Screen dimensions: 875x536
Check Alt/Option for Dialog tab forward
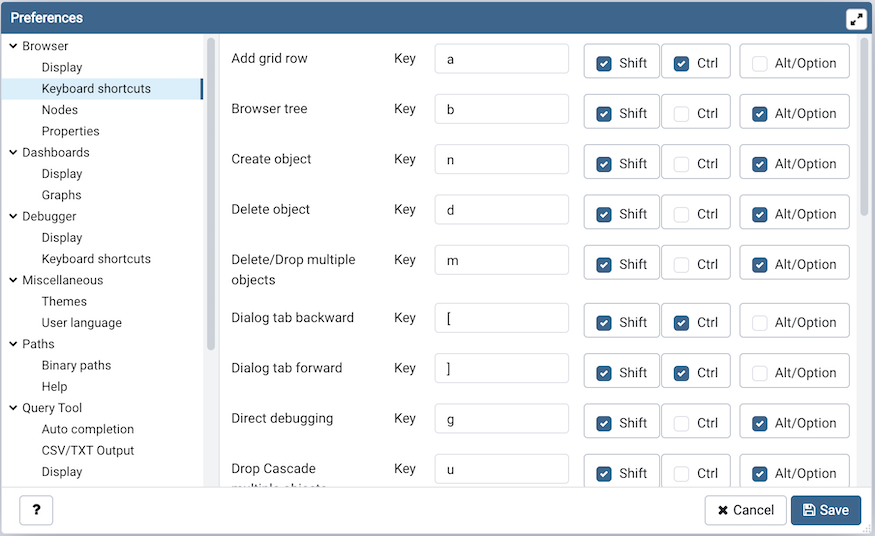click(x=759, y=373)
